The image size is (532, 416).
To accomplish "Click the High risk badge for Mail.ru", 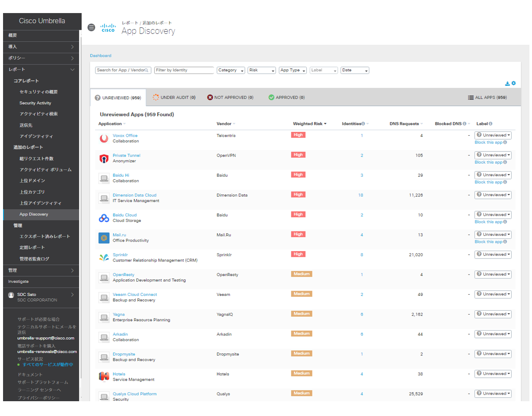I will point(298,234).
